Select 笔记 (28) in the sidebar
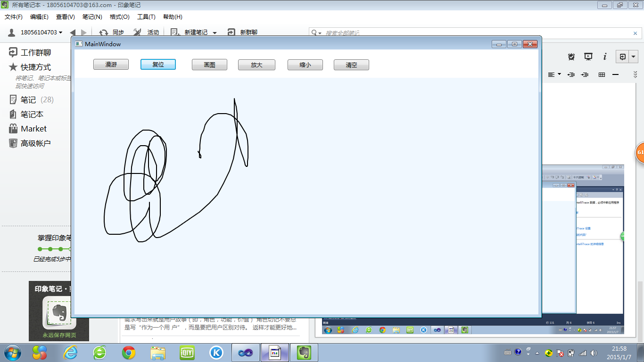644x362 pixels. click(x=31, y=100)
